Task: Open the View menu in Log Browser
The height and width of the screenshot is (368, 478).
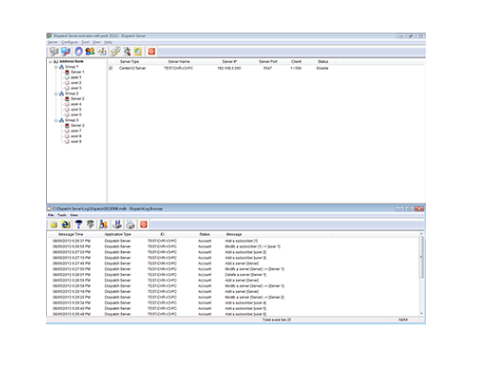Action: (x=74, y=215)
